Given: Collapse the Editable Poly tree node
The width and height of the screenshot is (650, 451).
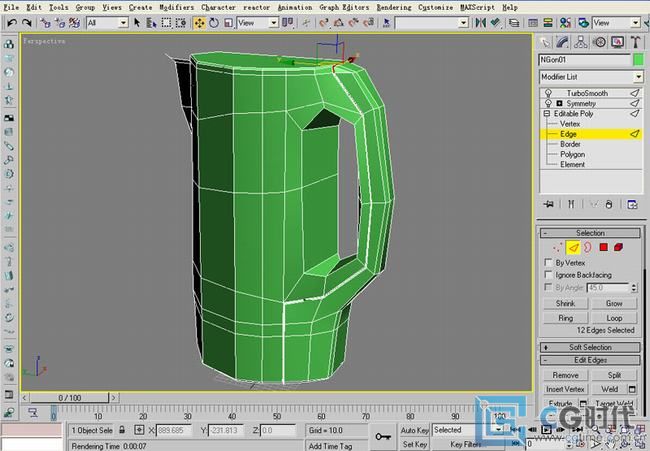Looking at the screenshot, I should pos(547,114).
